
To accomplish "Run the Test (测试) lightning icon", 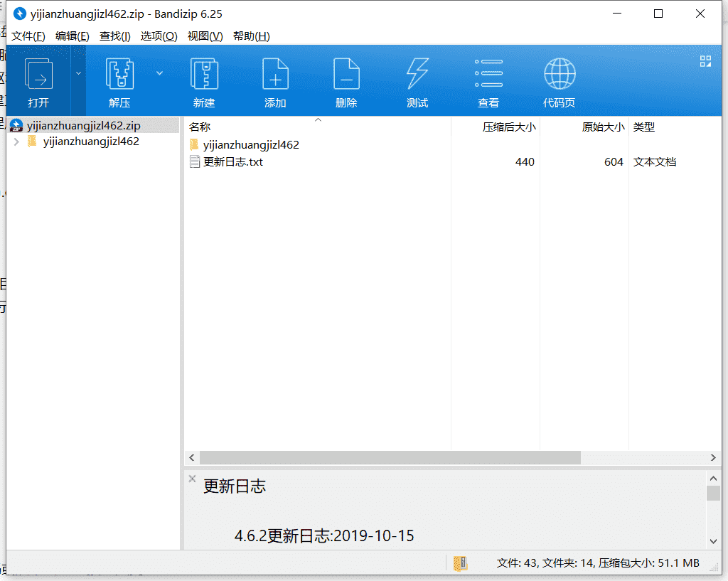I will 417,74.
